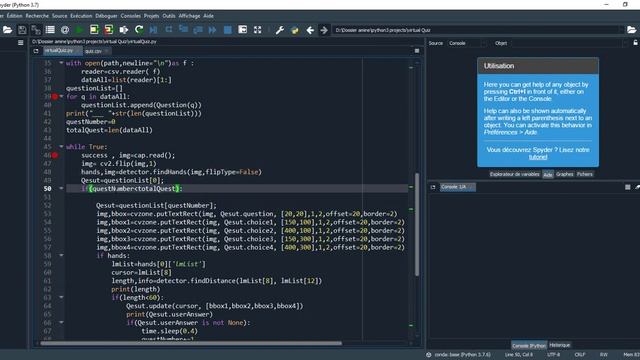Open the IPython console options menu
The width and height of the screenshot is (640, 360).
click(627, 187)
